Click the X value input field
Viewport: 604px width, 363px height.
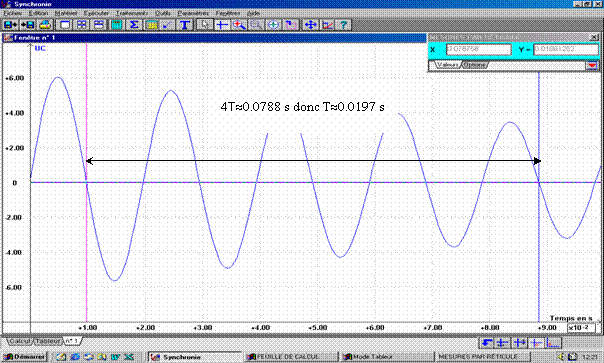click(x=478, y=49)
